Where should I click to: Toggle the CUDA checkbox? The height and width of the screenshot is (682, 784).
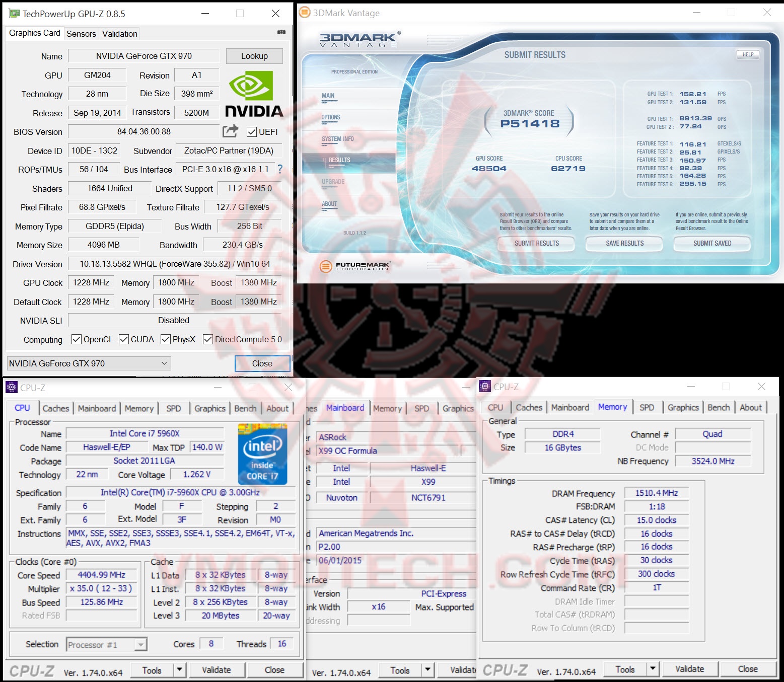click(124, 339)
